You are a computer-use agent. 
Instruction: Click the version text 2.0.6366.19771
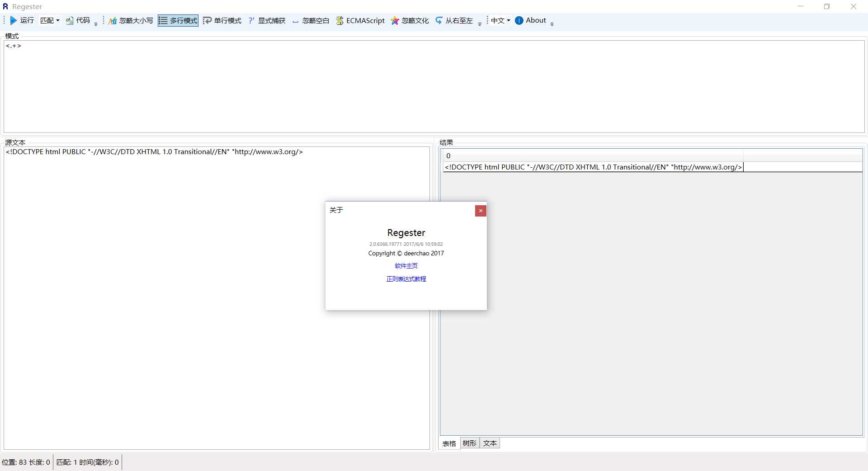(x=385, y=244)
